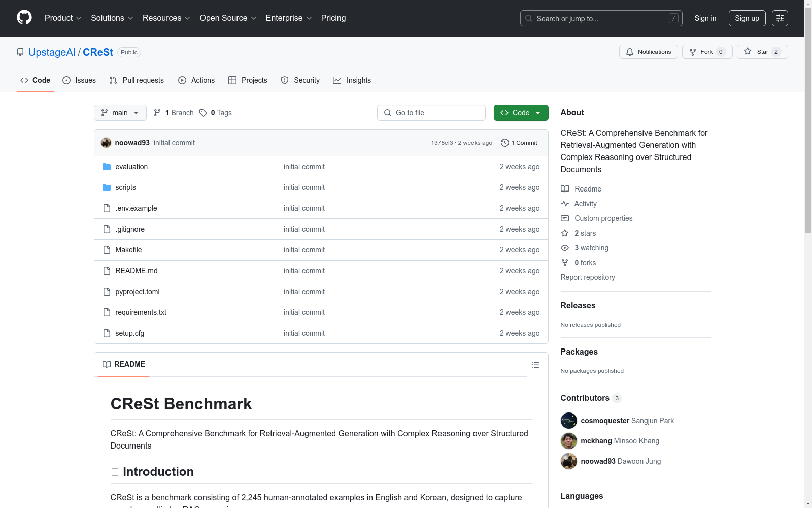Click Sign in

tap(705, 18)
